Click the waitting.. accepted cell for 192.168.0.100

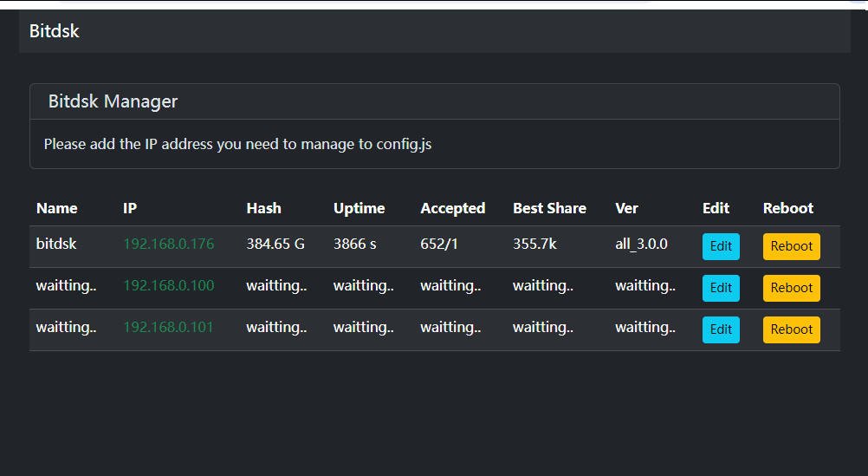pyautogui.click(x=450, y=286)
